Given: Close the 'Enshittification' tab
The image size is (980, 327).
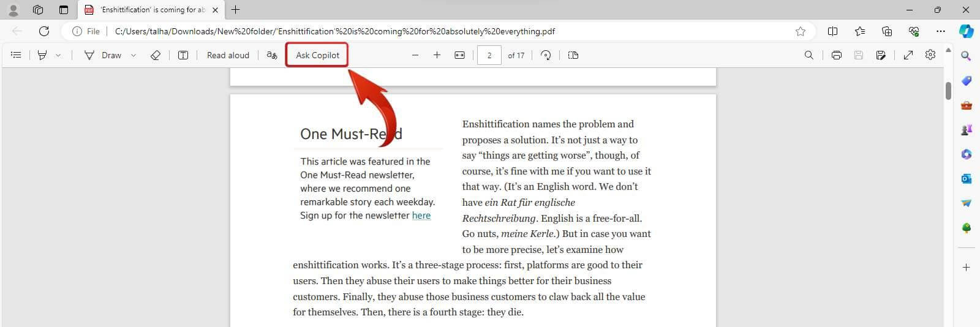Looking at the screenshot, I should [215, 10].
